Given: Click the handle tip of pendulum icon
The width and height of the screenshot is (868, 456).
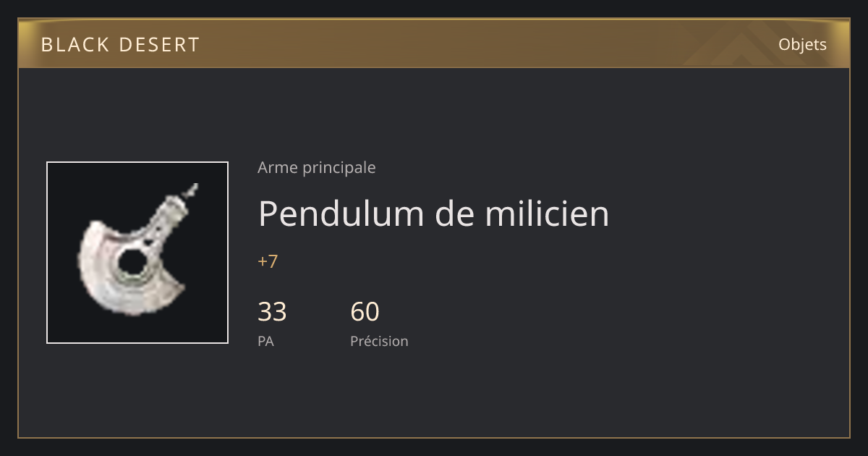Looking at the screenshot, I should (x=191, y=190).
